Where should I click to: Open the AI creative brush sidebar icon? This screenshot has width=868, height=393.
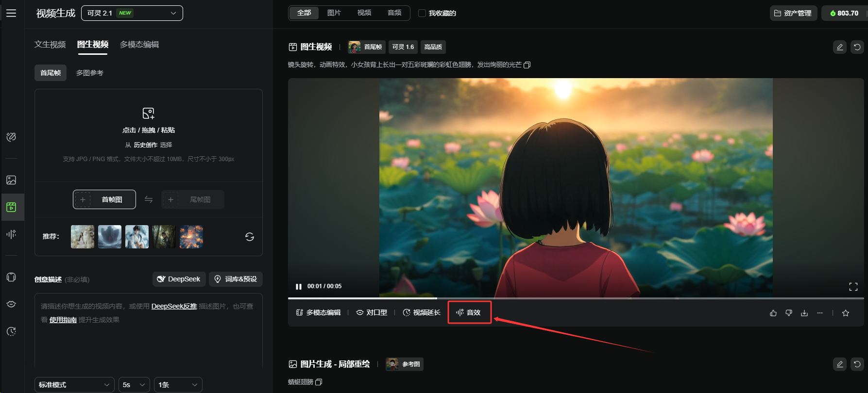(11, 137)
